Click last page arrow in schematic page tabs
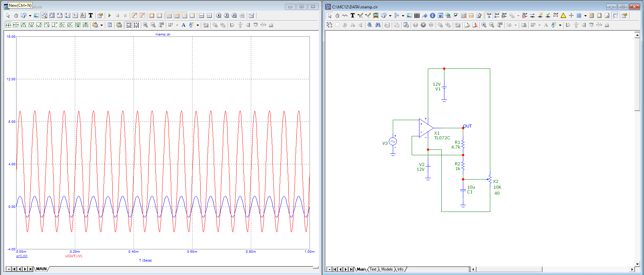This screenshot has width=644, height=275. click(351, 269)
